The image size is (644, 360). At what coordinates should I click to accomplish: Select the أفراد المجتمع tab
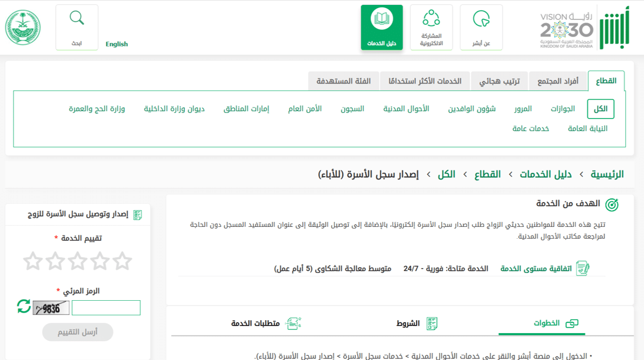point(558,81)
